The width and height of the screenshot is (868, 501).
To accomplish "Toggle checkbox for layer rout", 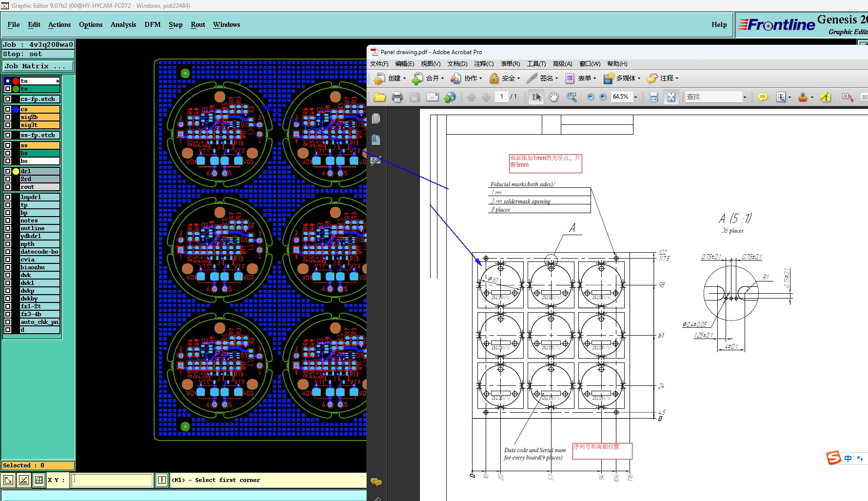I will [8, 187].
